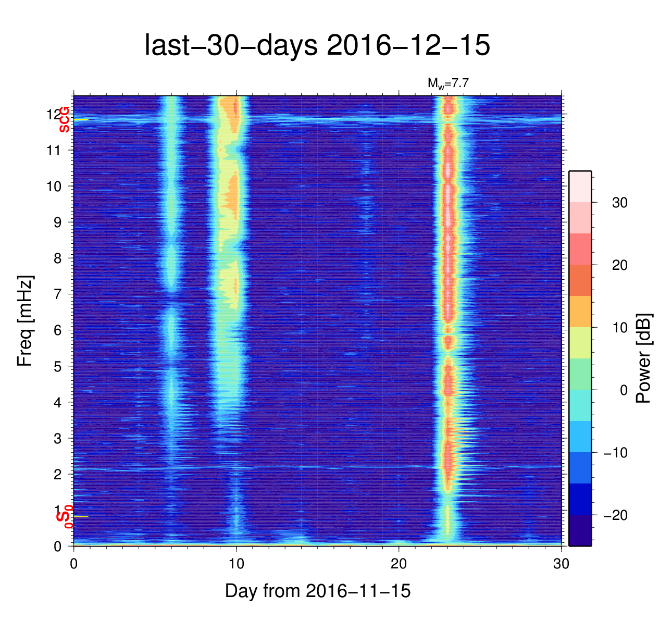
Task: Pick the darkest navy swatch at colorbar bottom
Action: click(580, 530)
